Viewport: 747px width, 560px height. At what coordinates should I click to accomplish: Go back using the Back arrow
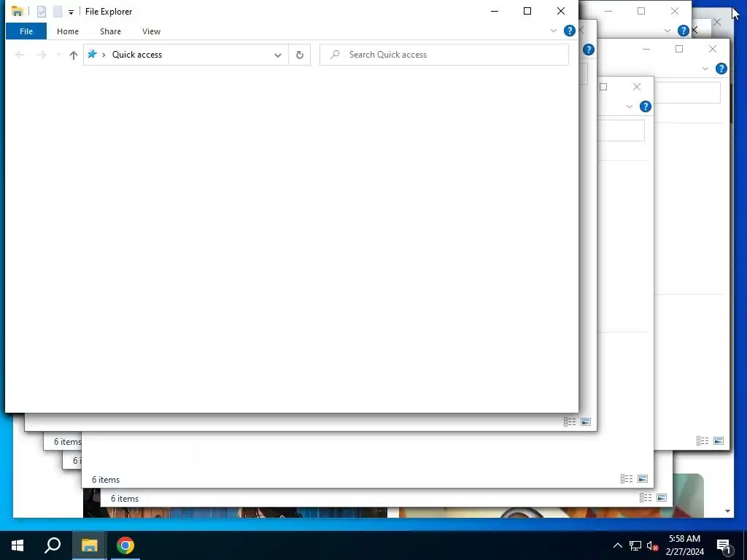click(20, 55)
